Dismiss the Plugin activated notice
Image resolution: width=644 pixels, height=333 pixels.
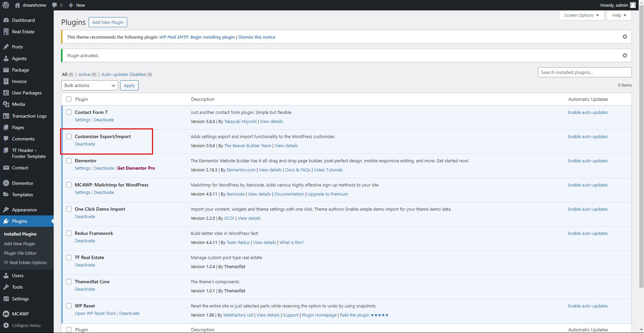click(x=625, y=55)
